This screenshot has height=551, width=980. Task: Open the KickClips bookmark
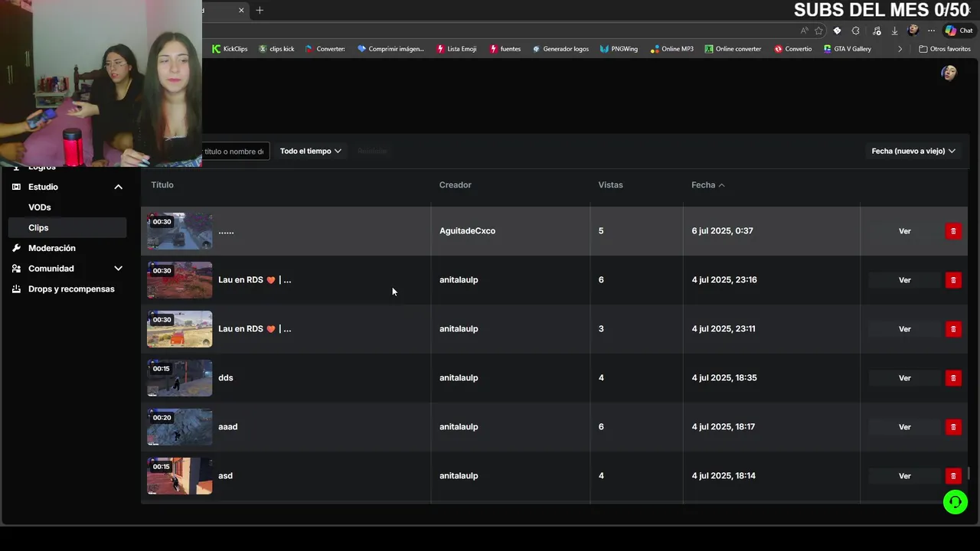click(x=230, y=49)
